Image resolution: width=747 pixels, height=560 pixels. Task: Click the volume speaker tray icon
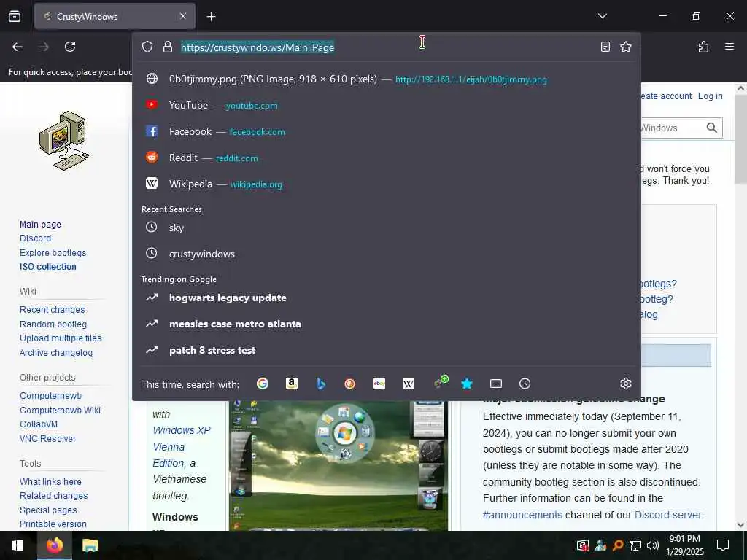coord(652,545)
